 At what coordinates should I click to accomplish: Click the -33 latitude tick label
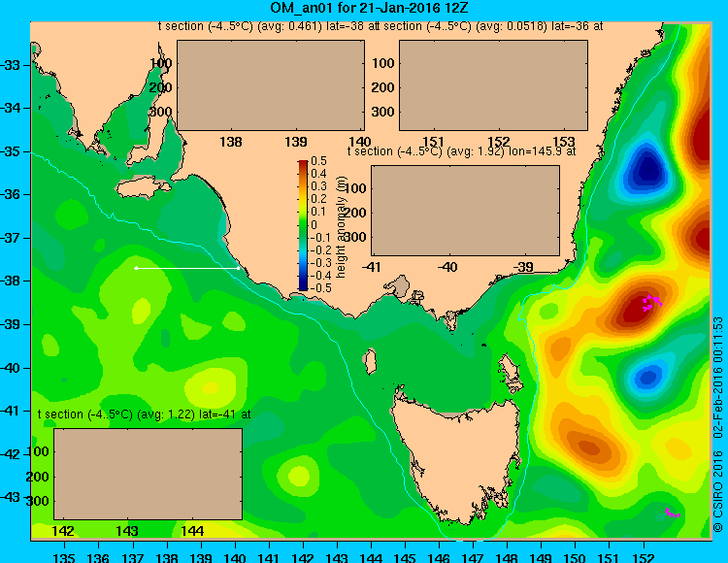(x=11, y=65)
